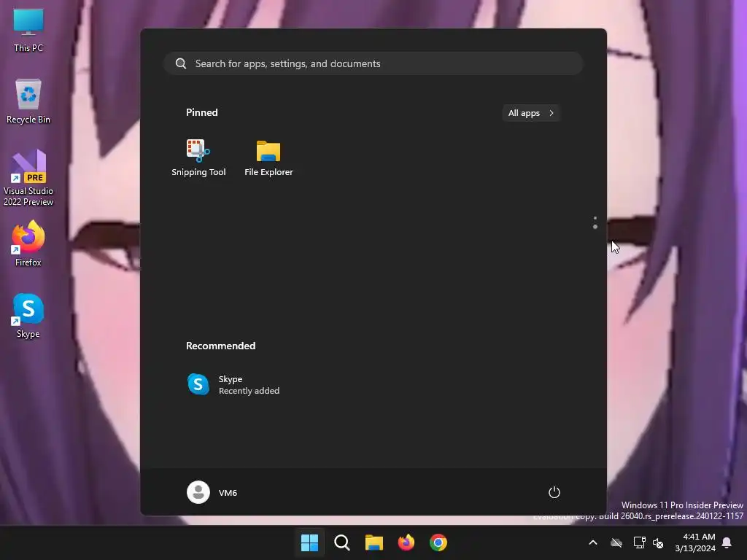Click the Start menu power button
Screen dimensions: 747x560
point(554,492)
